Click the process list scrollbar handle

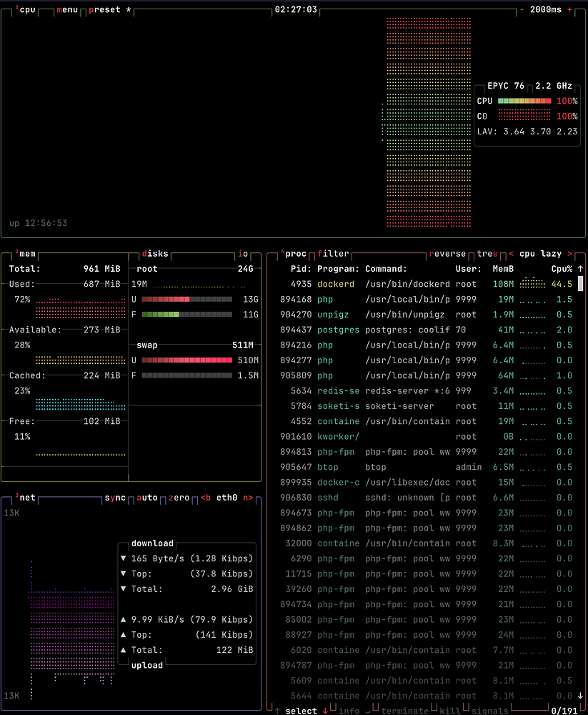(x=580, y=284)
